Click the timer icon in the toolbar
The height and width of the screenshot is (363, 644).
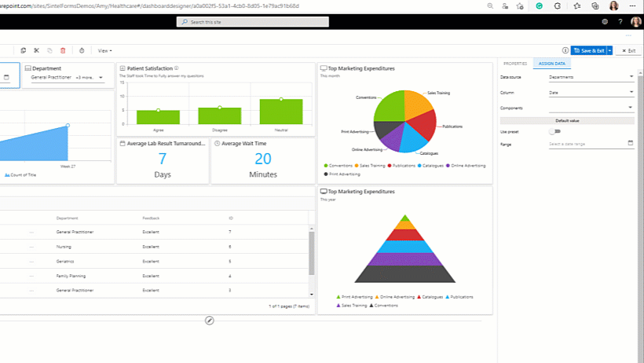(x=82, y=50)
